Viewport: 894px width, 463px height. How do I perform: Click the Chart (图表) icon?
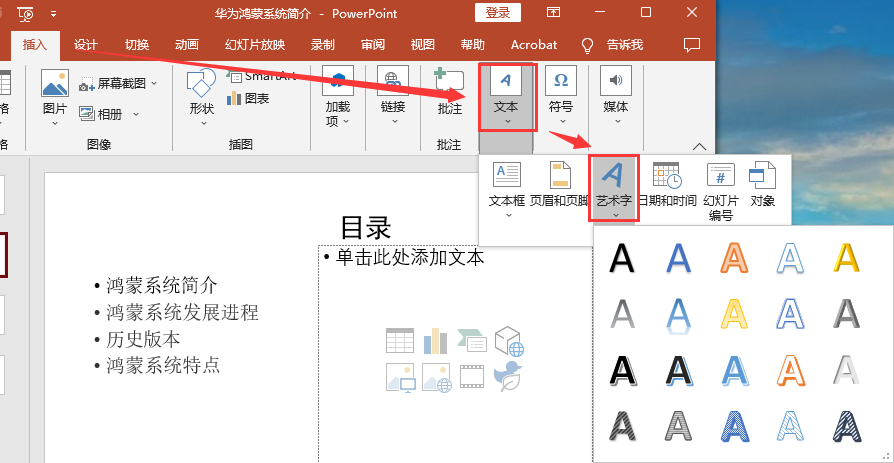pyautogui.click(x=248, y=98)
